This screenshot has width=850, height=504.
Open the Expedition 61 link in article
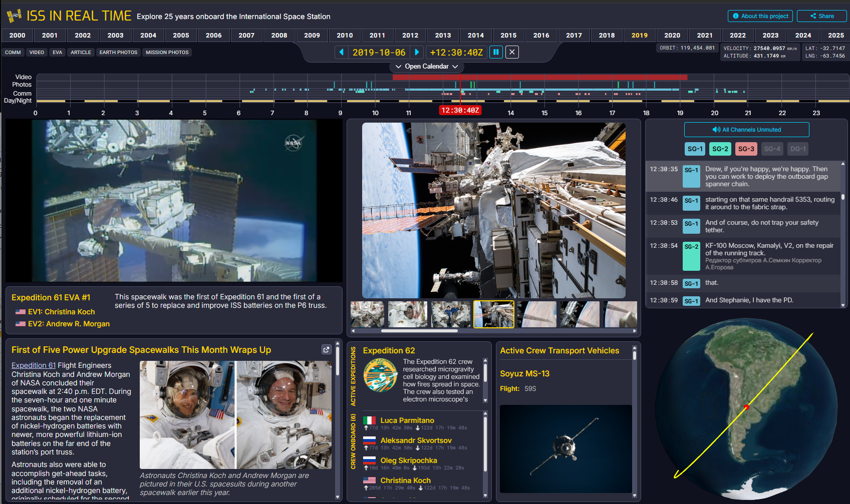(34, 365)
